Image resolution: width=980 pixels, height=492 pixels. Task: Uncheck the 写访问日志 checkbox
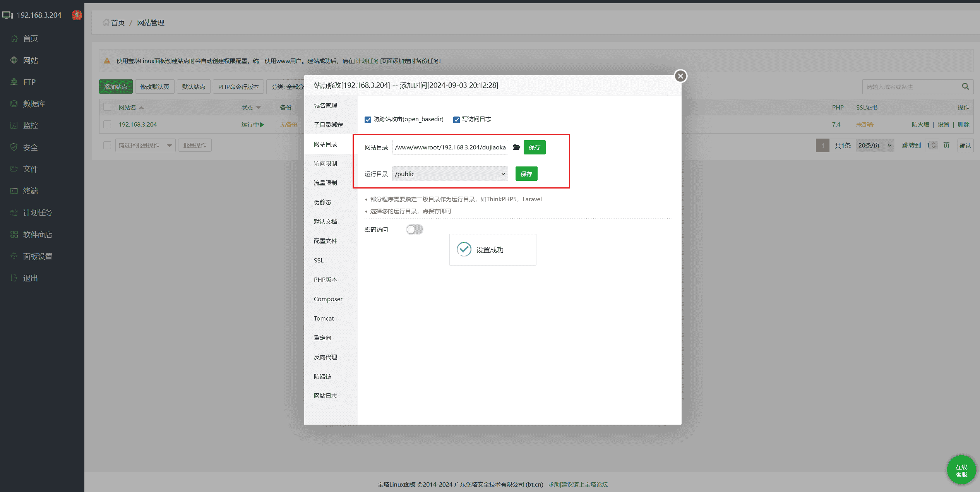(x=456, y=120)
